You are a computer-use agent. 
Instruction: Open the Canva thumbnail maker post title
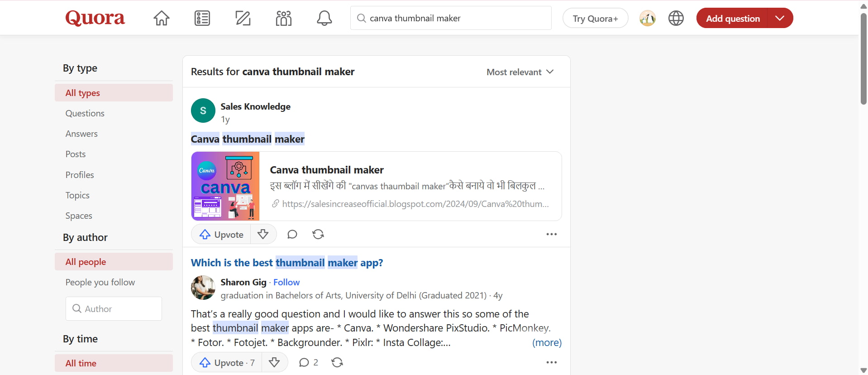[248, 139]
